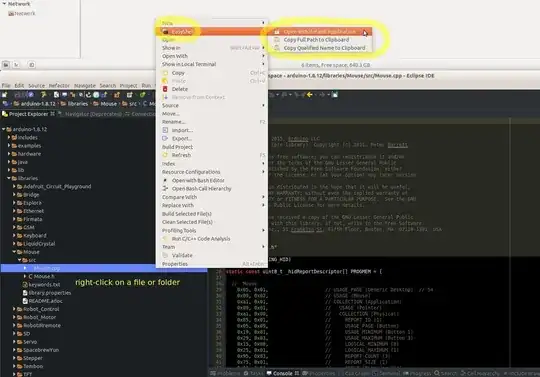Screen dimensions: 540x377
Task: Open Resource Configurations submenu
Action: [212, 172]
